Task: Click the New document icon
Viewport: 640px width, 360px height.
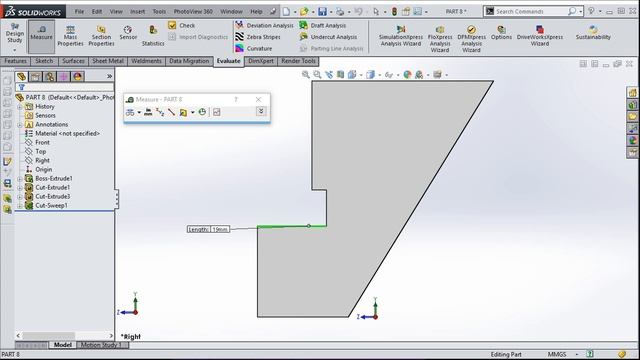Action: pos(287,11)
